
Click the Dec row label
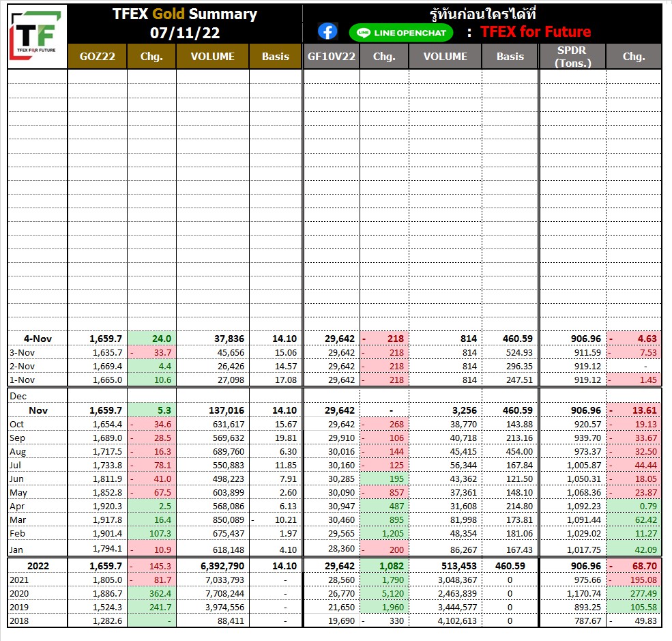18,397
